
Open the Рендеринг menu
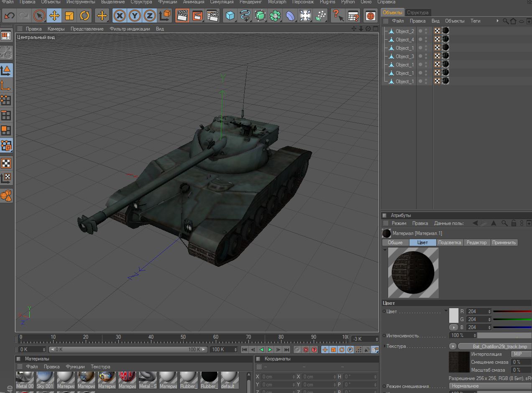(x=251, y=2)
